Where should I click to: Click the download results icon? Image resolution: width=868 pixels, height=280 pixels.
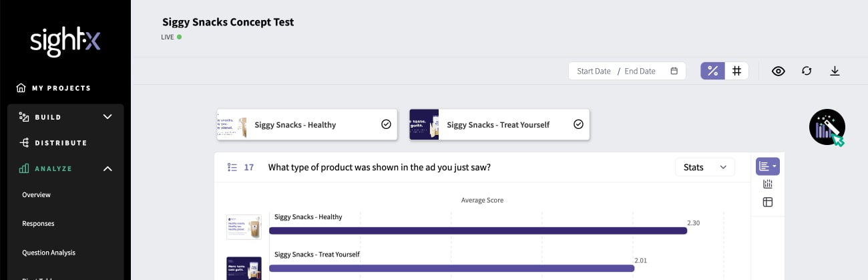[x=835, y=71]
